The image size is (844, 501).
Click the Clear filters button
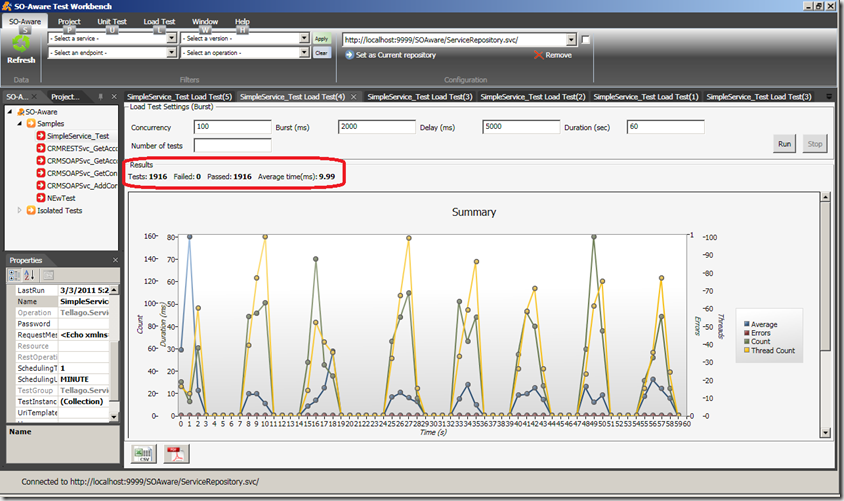(x=321, y=52)
